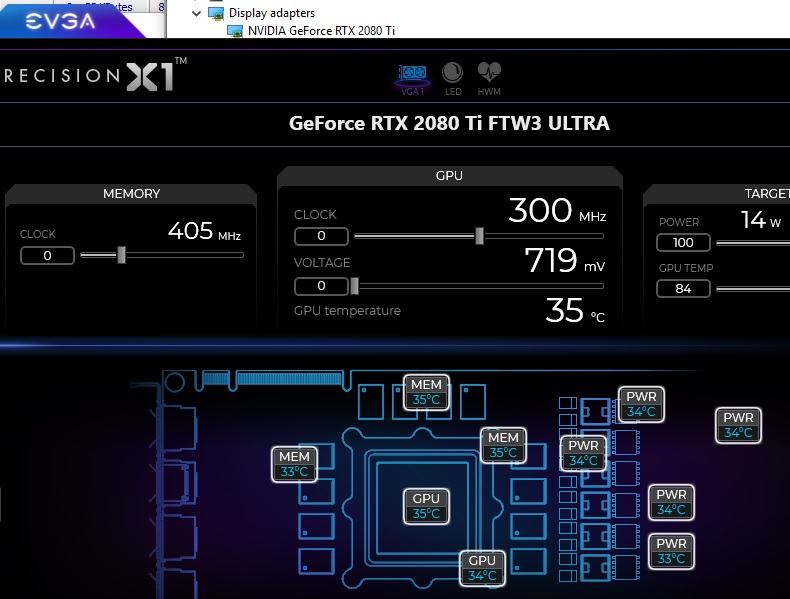Click the GPU 35°C sensor badge
This screenshot has width=790, height=599.
click(x=426, y=506)
